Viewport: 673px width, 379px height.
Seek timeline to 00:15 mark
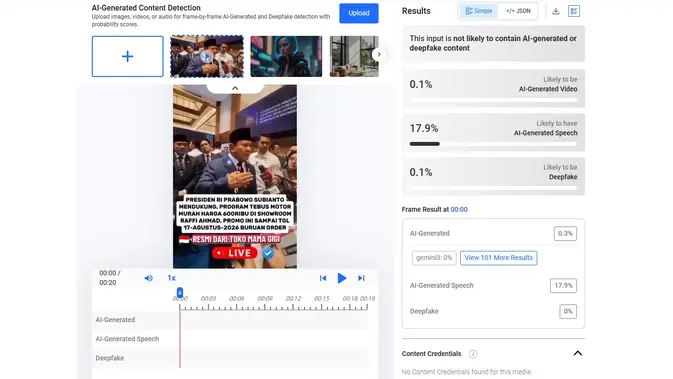(321, 299)
